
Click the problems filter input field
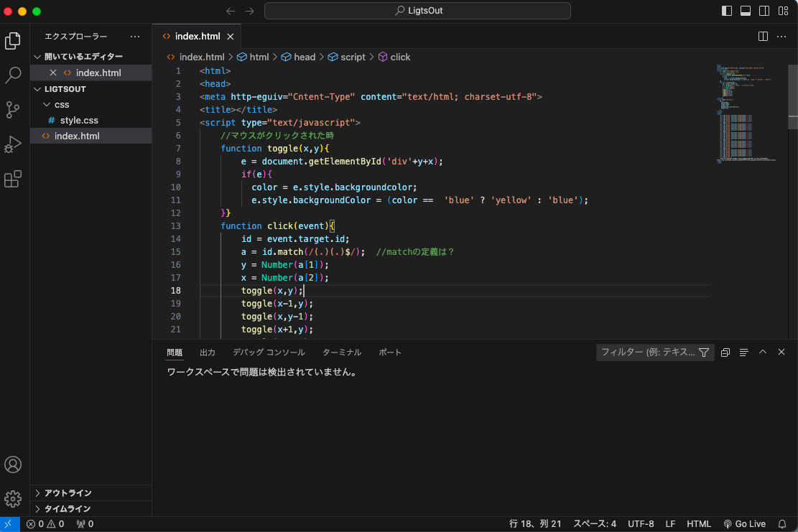[648, 353]
